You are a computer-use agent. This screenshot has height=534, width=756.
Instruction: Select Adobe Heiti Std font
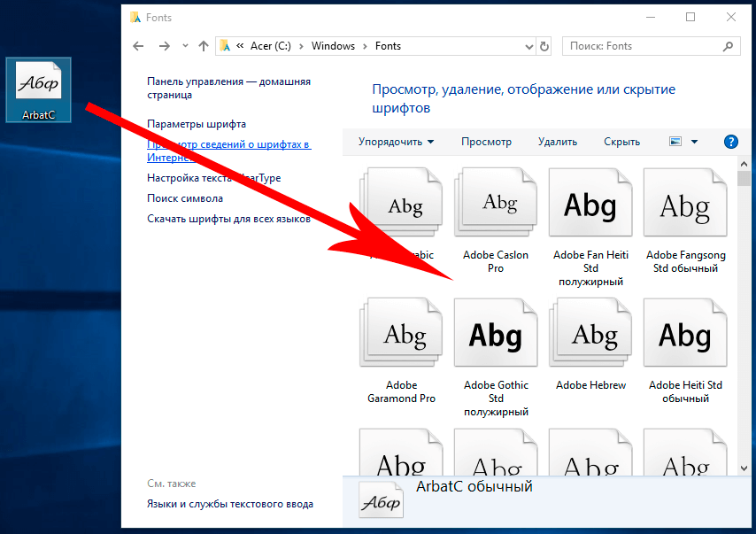[685, 352]
